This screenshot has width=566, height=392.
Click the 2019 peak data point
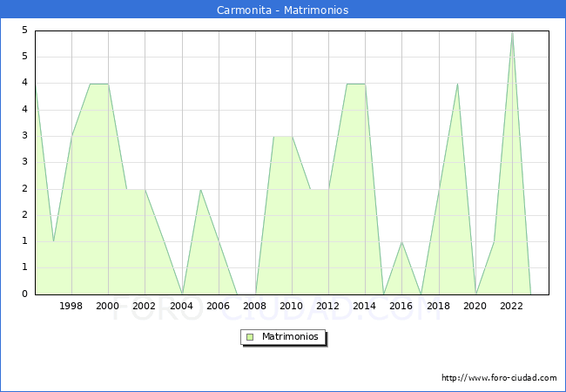tap(457, 84)
